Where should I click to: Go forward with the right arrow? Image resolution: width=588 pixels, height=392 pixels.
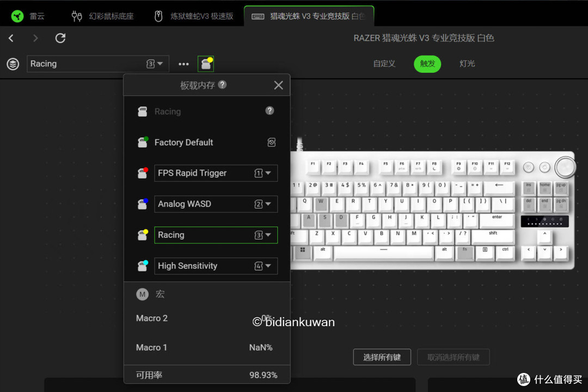tap(35, 38)
